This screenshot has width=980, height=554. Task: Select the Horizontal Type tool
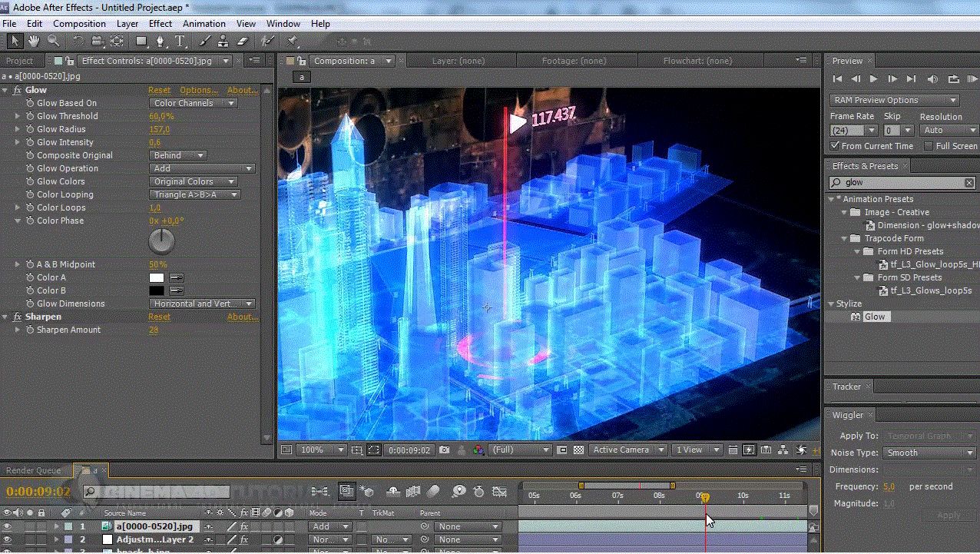(180, 41)
